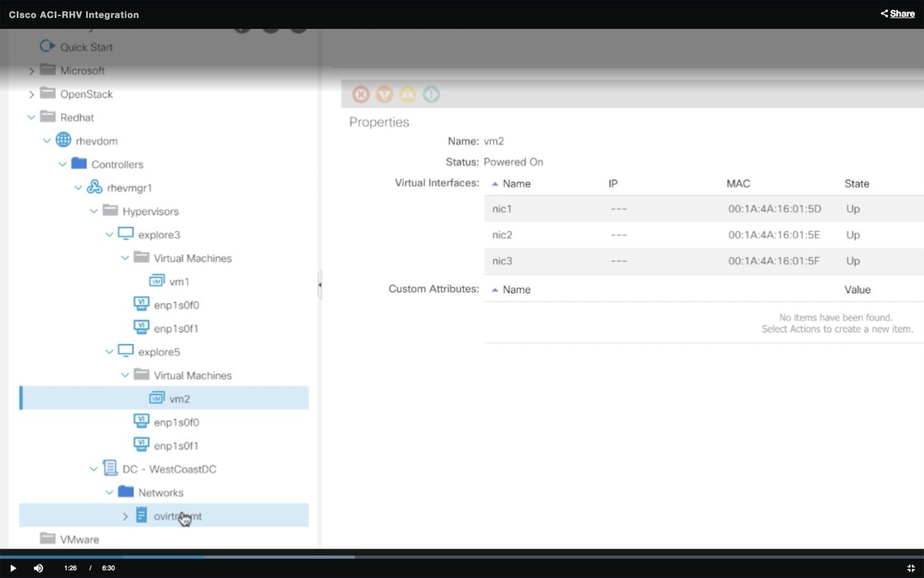
Task: Click the OpenStack folder icon
Action: [x=48, y=93]
